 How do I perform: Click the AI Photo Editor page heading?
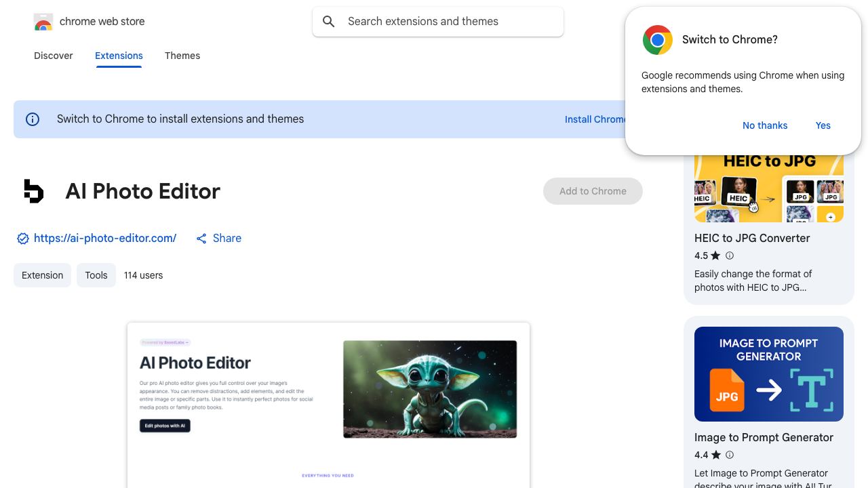[143, 191]
